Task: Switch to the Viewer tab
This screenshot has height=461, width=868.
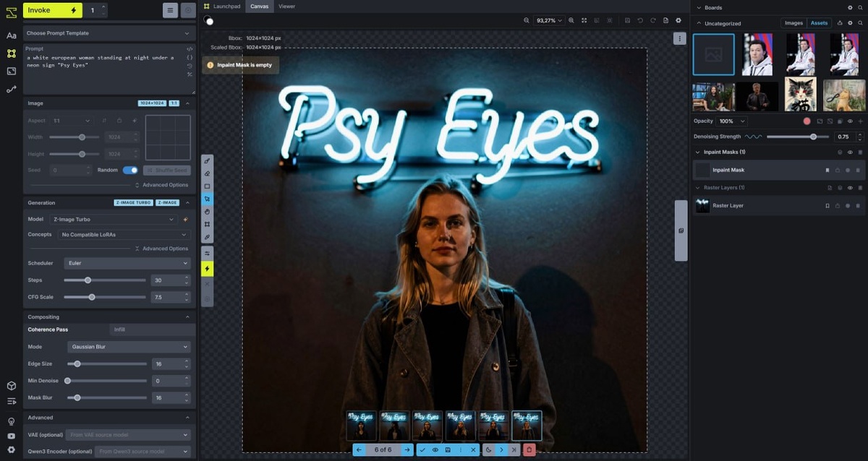Action: coord(286,6)
